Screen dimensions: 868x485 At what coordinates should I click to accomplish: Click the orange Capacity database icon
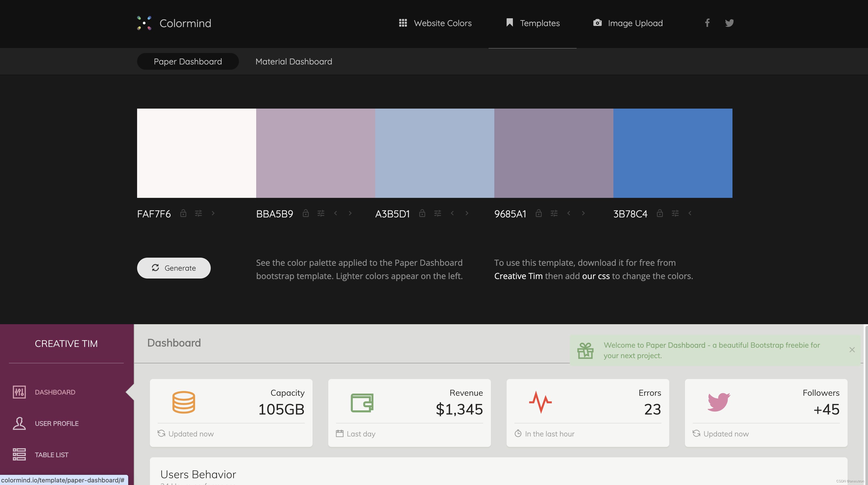(184, 402)
